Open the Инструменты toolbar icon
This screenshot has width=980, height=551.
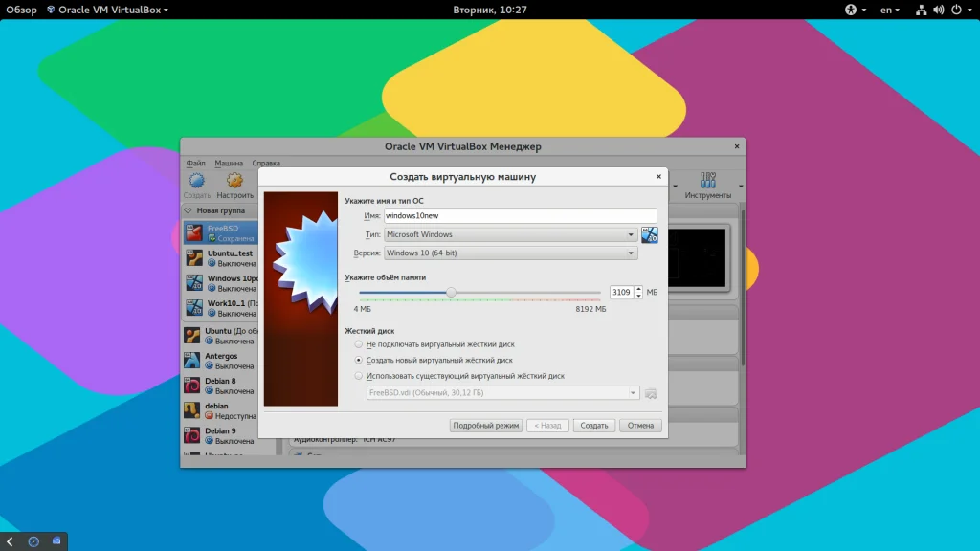(x=708, y=181)
